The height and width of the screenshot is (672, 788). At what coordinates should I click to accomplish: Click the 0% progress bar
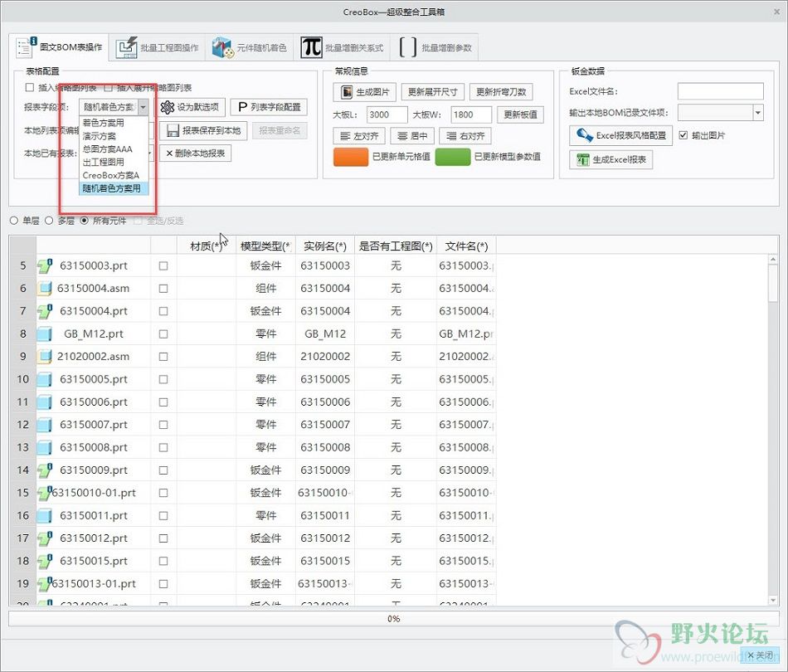coord(393,619)
